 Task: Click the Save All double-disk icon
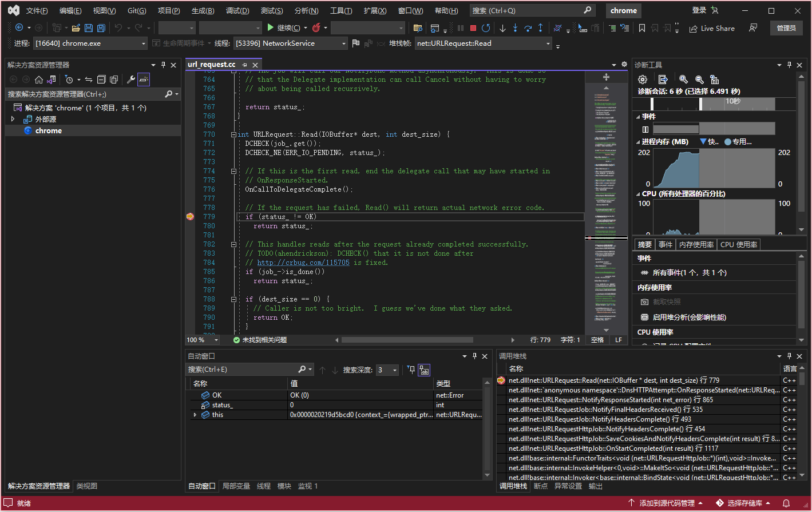coord(101,28)
